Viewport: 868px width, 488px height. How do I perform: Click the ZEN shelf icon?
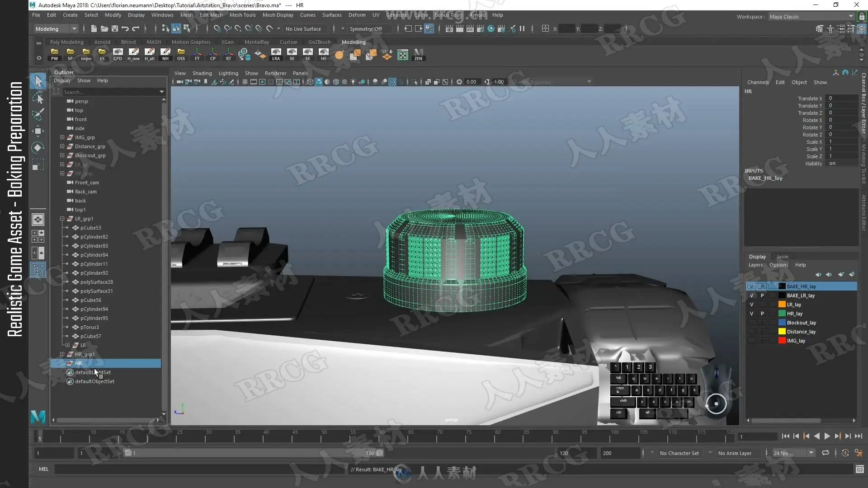coord(419,55)
